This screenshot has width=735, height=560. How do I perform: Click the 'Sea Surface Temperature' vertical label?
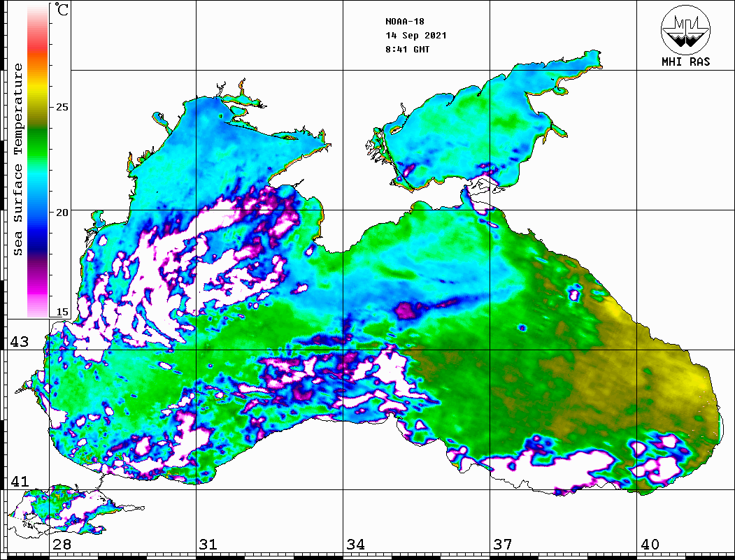(x=17, y=159)
